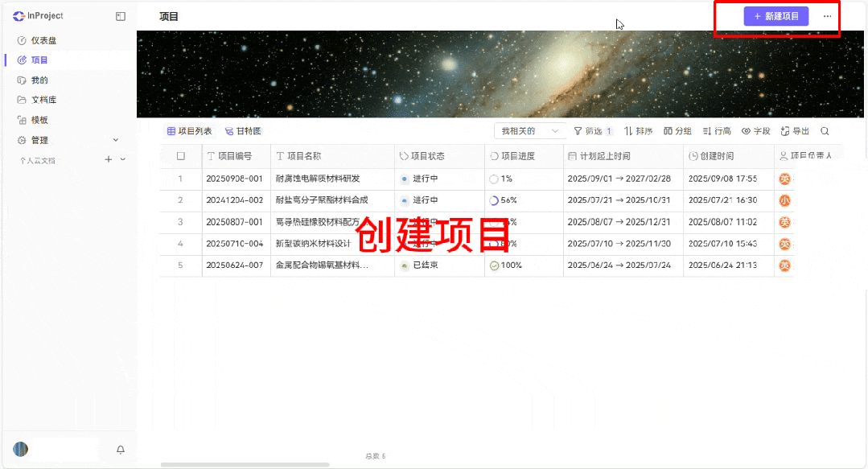Click the 导出 export button

click(x=795, y=131)
